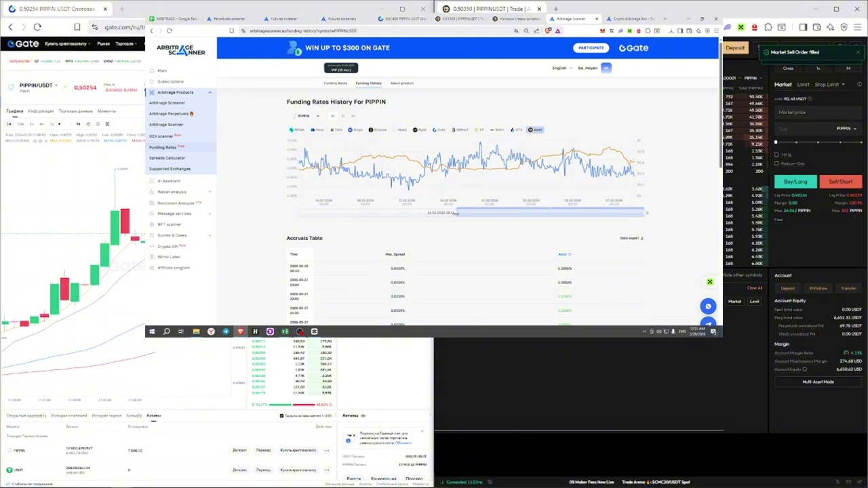Open NFT scanner in the sidebar
Viewport: 868px width, 488px height.
(170, 224)
